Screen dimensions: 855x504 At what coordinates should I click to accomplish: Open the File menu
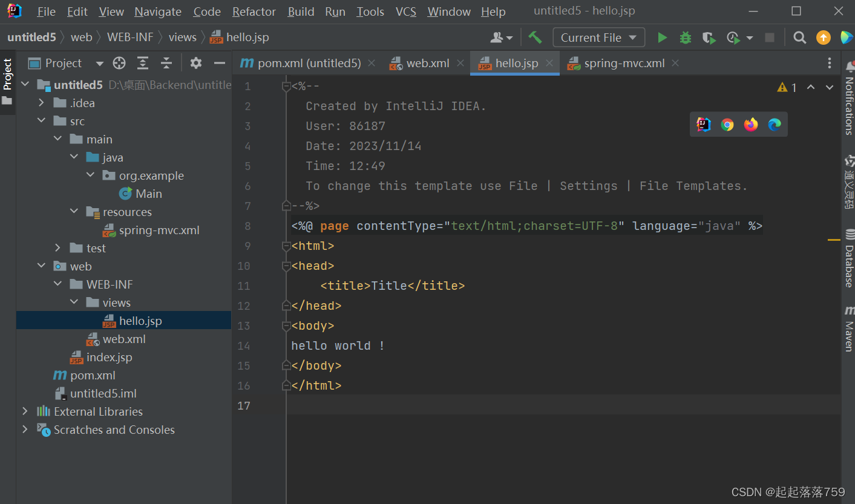46,11
